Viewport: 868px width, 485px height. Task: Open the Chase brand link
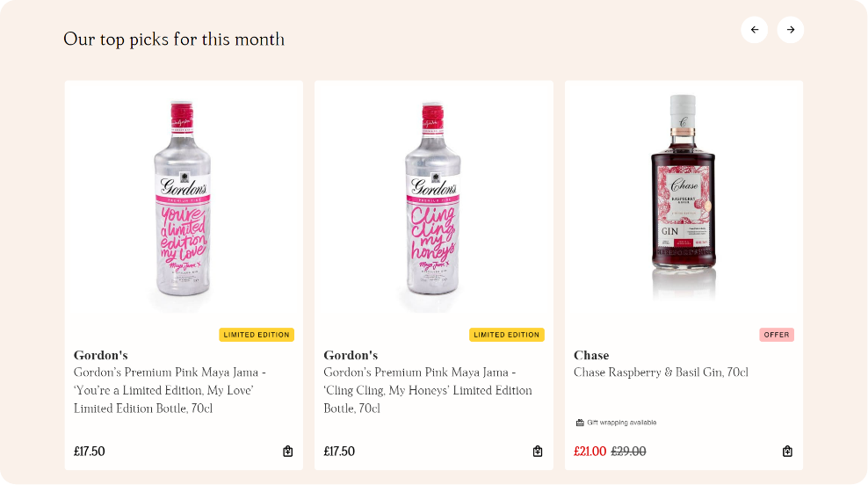591,355
